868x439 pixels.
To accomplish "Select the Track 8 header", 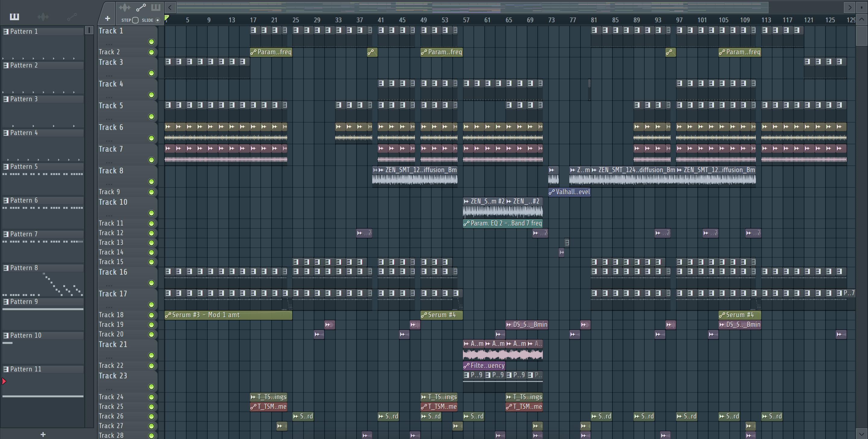I will 127,176.
